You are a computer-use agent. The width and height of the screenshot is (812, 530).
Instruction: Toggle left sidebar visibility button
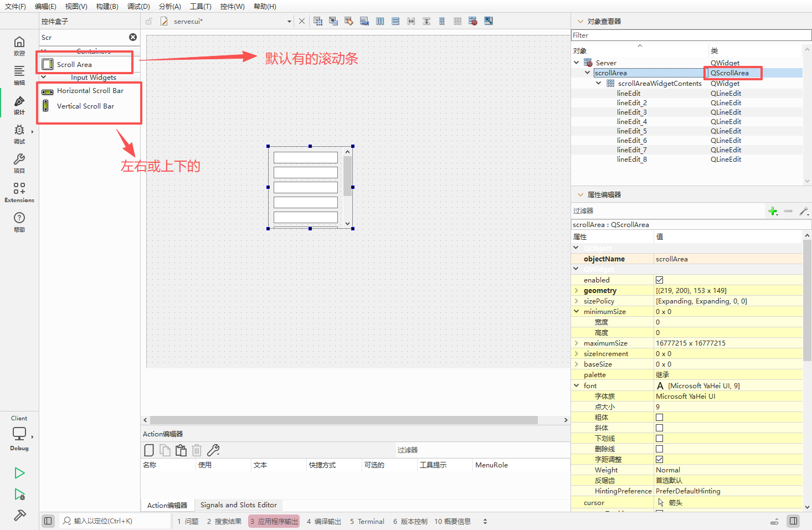48,521
